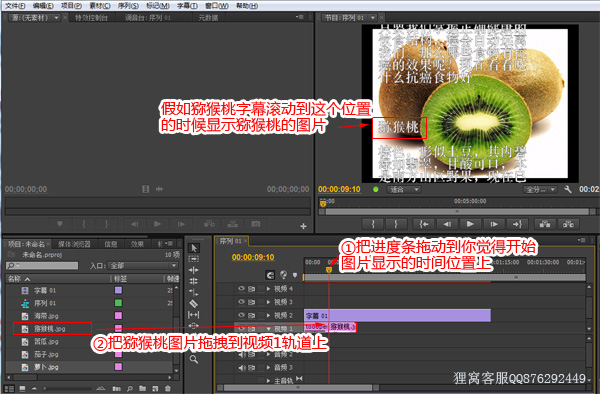This screenshot has height=394, width=600.
Task: Click Find icon in project panel footer
Action: tap(130, 389)
